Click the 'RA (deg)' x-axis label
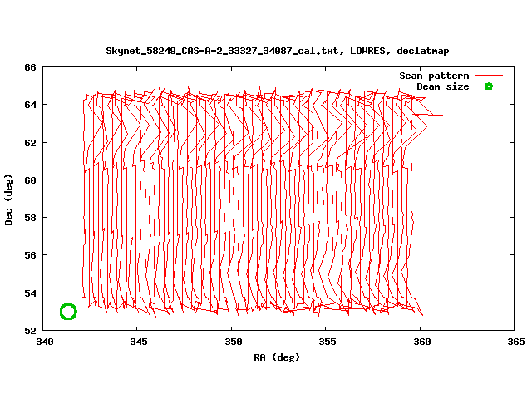 [277, 357]
